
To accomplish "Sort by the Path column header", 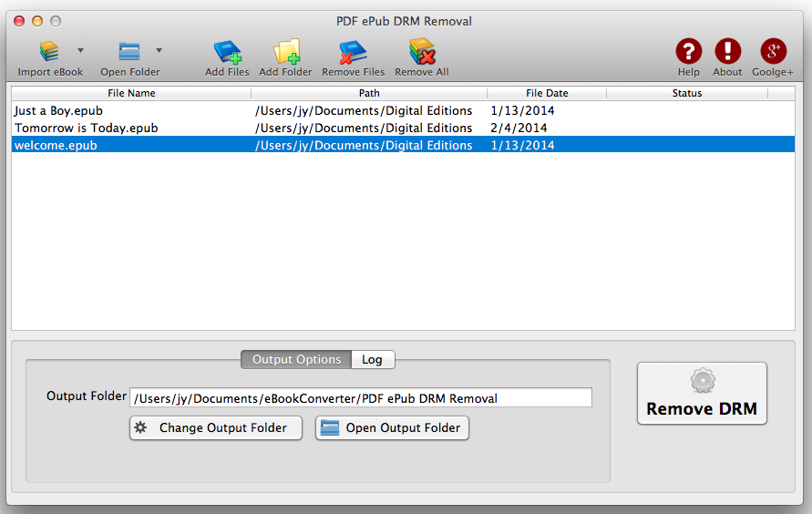I will point(369,93).
